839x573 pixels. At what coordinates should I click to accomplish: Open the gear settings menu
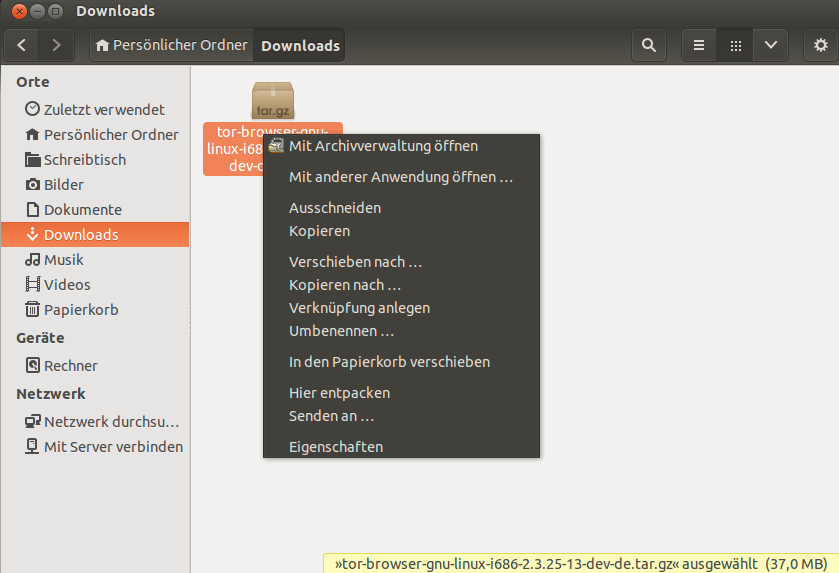point(821,45)
